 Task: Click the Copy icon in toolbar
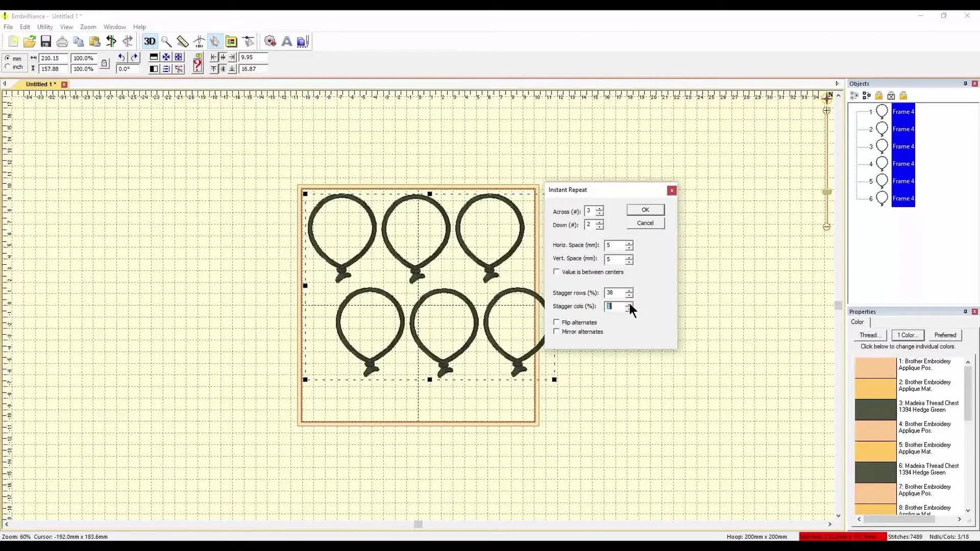tap(78, 41)
